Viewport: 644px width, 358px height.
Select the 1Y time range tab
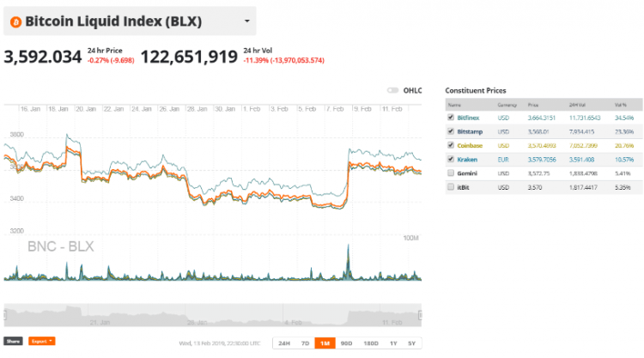[x=393, y=343]
